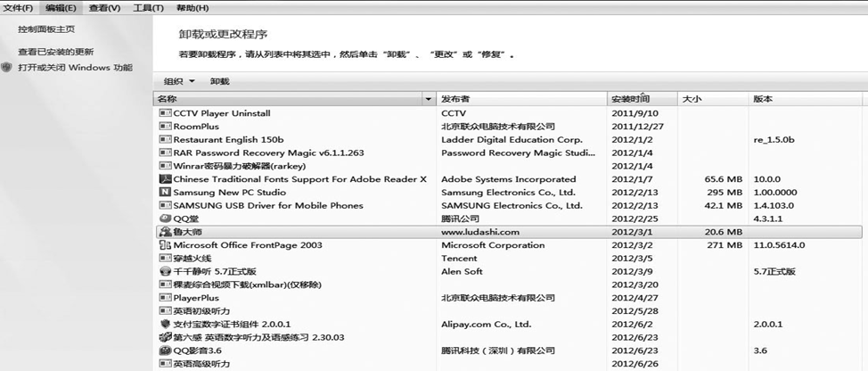Select 稞麦综合视频下载(xmlbar) entry
Screen dimensions: 868x371
(248, 284)
